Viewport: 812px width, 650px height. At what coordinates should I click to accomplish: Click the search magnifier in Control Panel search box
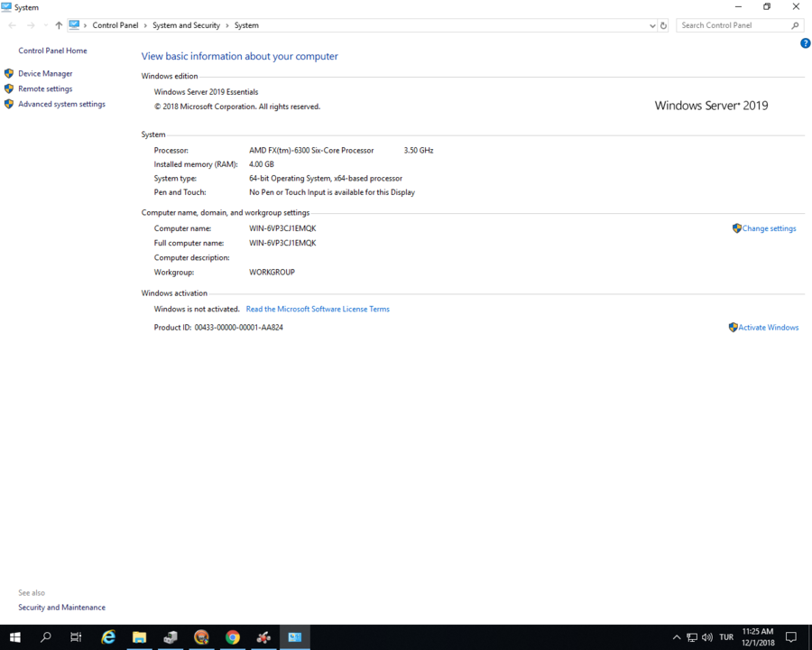point(795,25)
